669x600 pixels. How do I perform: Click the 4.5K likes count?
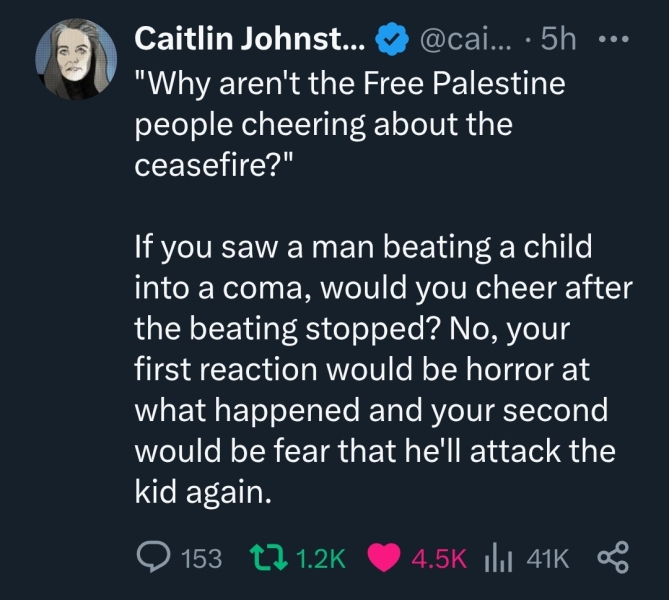440,558
